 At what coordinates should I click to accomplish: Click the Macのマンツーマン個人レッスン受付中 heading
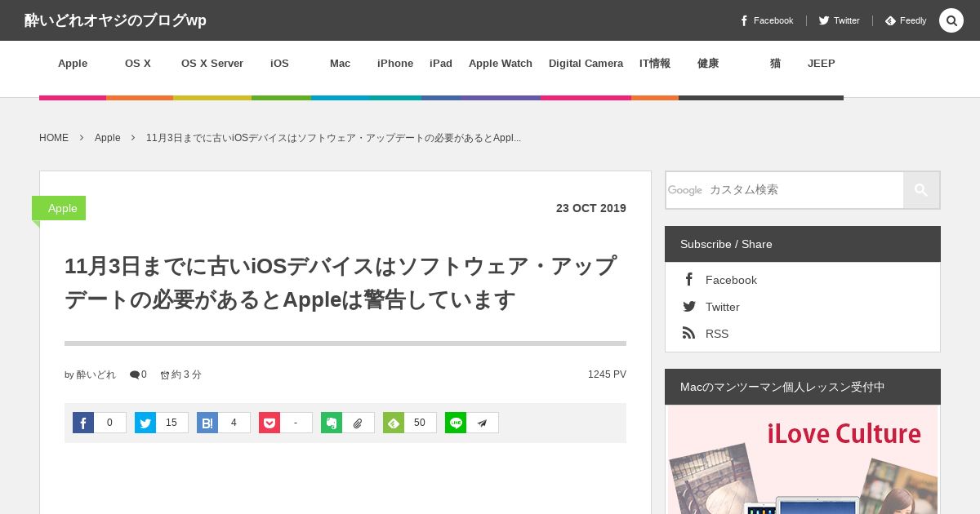coord(803,387)
